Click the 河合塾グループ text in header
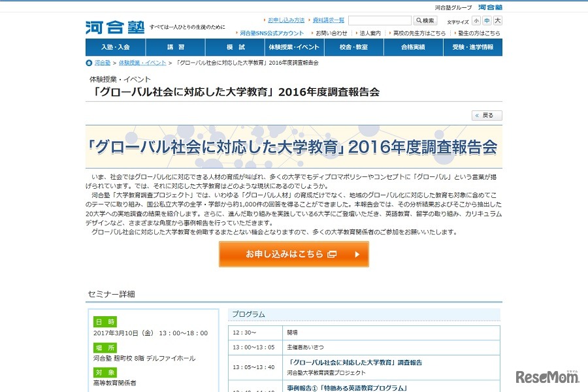 453,7
